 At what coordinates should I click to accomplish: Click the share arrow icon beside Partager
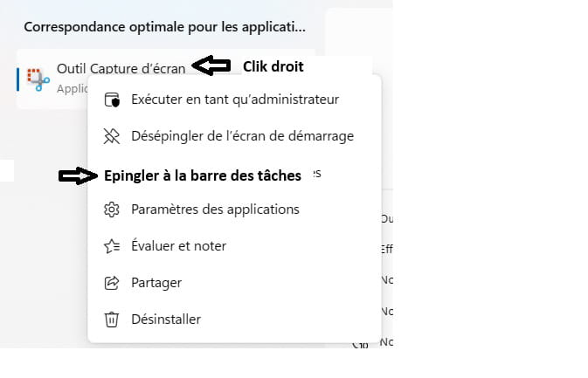(x=111, y=283)
